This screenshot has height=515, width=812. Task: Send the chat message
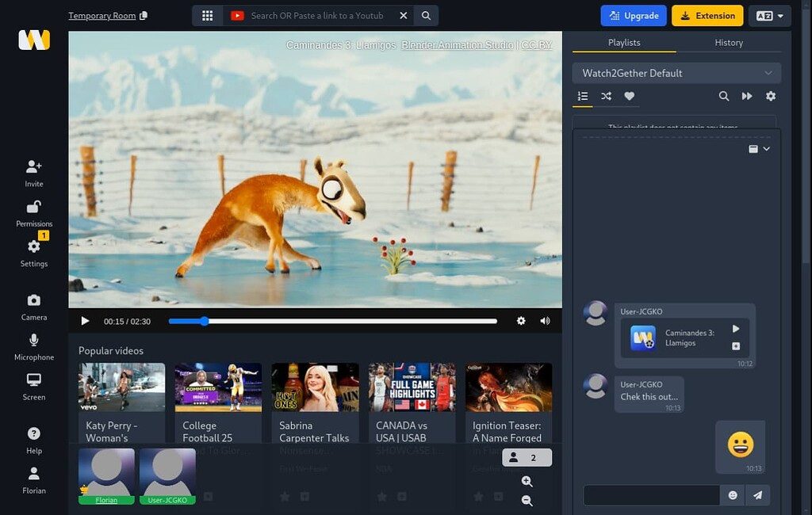(757, 495)
